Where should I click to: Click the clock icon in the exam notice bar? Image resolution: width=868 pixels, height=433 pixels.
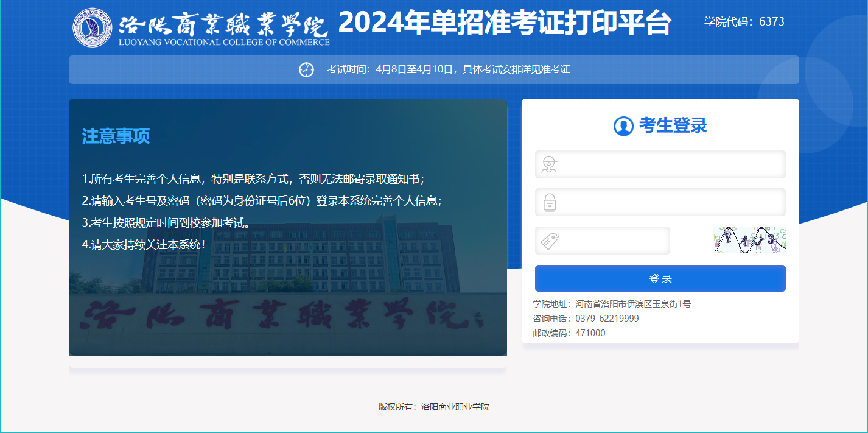pyautogui.click(x=306, y=69)
